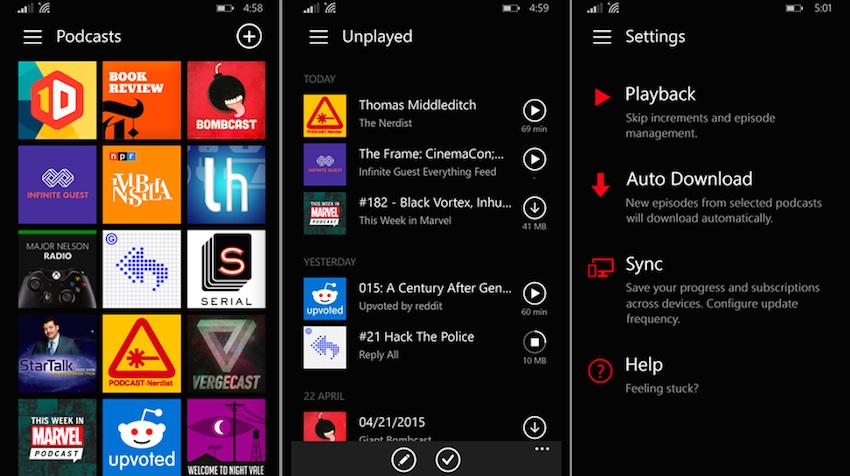
Task: Open Playback settings red play icon
Action: (x=602, y=97)
